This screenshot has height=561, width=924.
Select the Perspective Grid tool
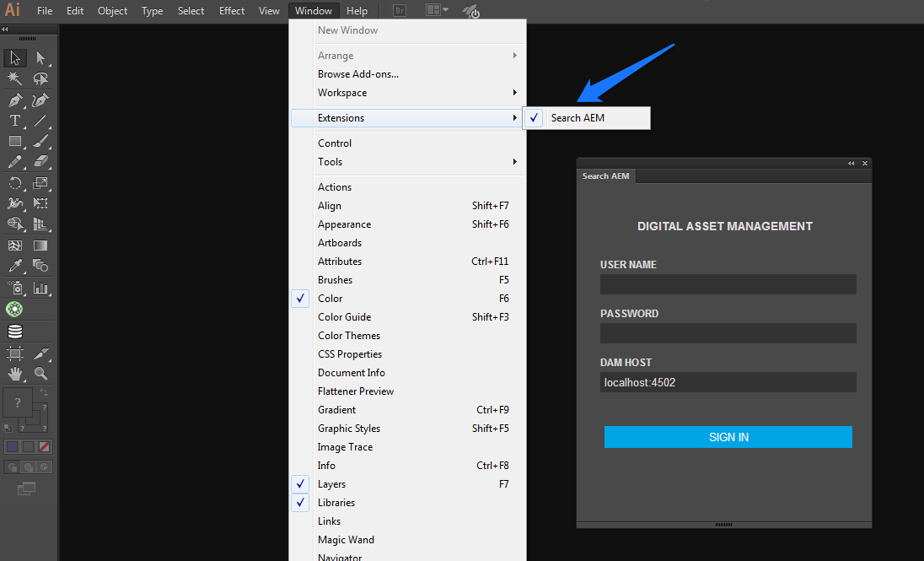[x=40, y=224]
